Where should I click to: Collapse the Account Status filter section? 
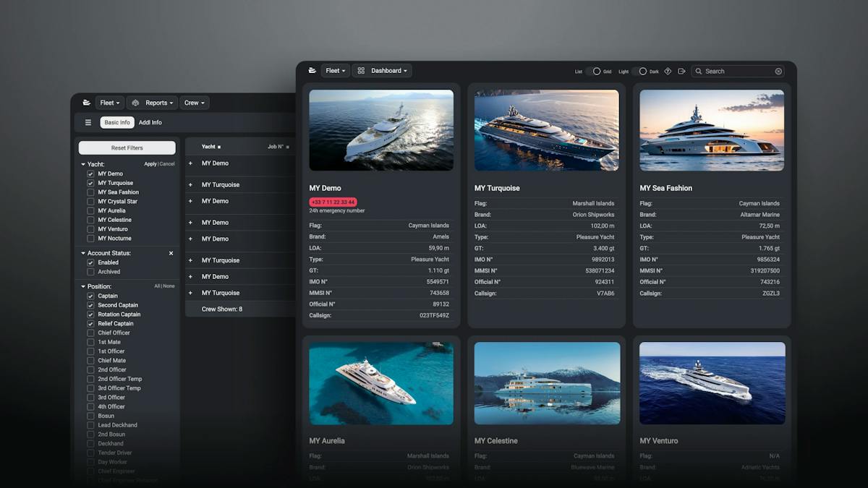coord(83,254)
